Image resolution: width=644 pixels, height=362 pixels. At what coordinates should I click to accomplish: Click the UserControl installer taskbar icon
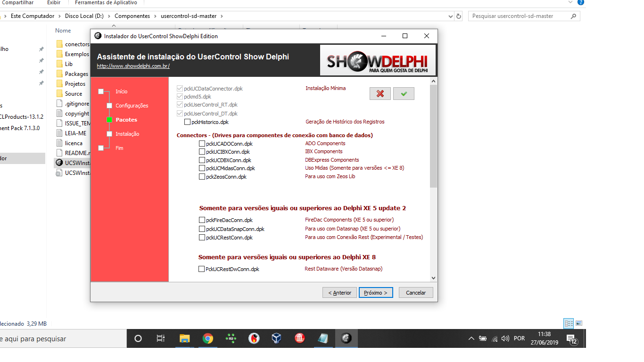346,338
